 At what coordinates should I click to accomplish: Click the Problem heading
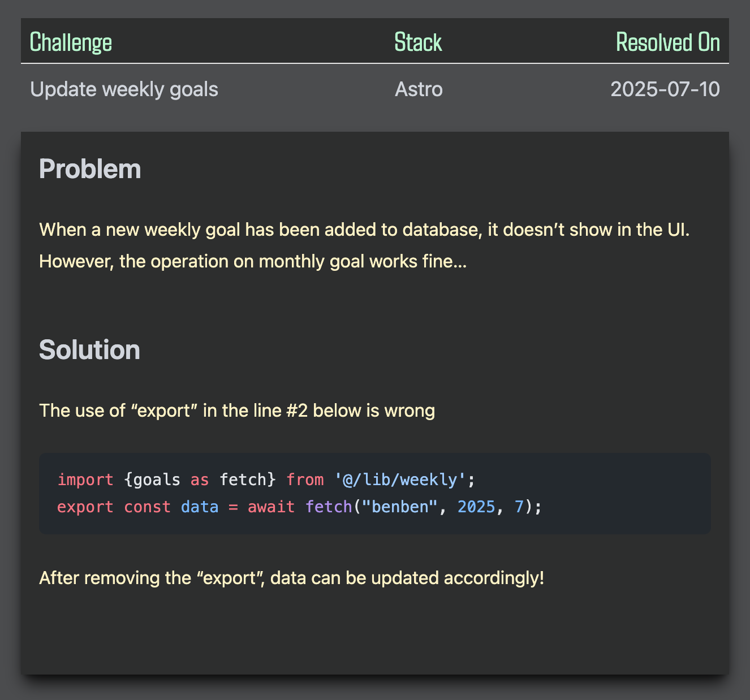coord(90,169)
